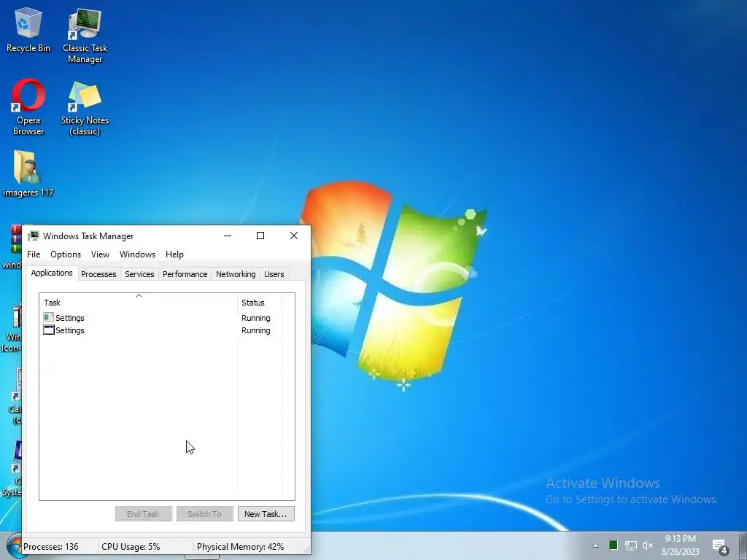747x560 pixels.
Task: Select the first Settings task icon
Action: (x=49, y=318)
